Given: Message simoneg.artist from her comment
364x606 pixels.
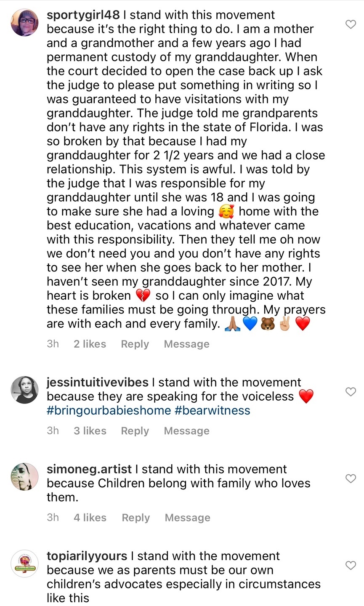Looking at the screenshot, I should point(187,517).
